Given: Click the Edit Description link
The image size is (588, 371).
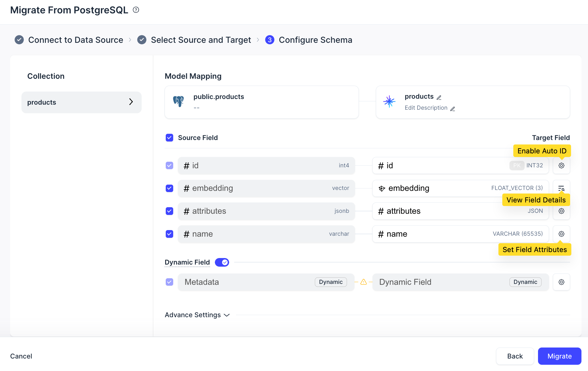Looking at the screenshot, I should (x=426, y=108).
